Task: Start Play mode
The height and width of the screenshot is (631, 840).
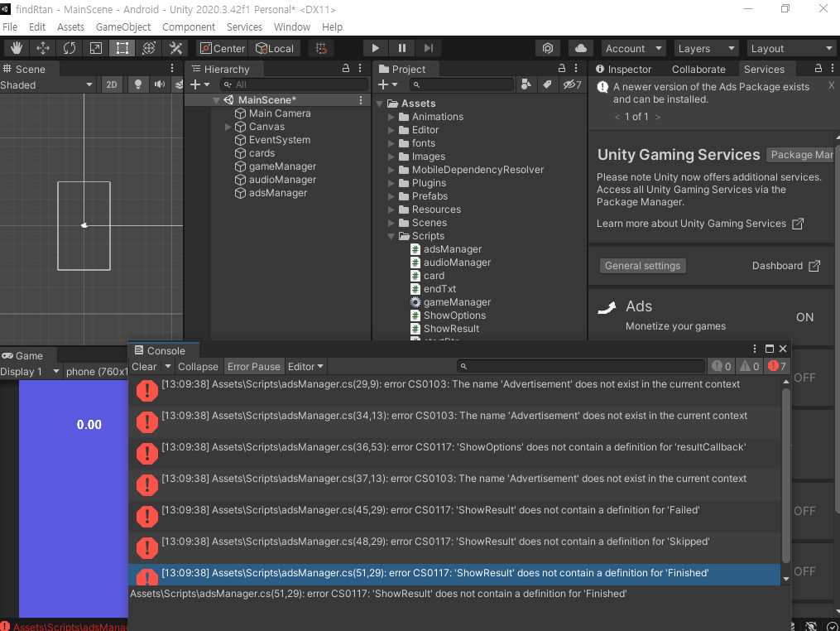Action: [x=376, y=48]
